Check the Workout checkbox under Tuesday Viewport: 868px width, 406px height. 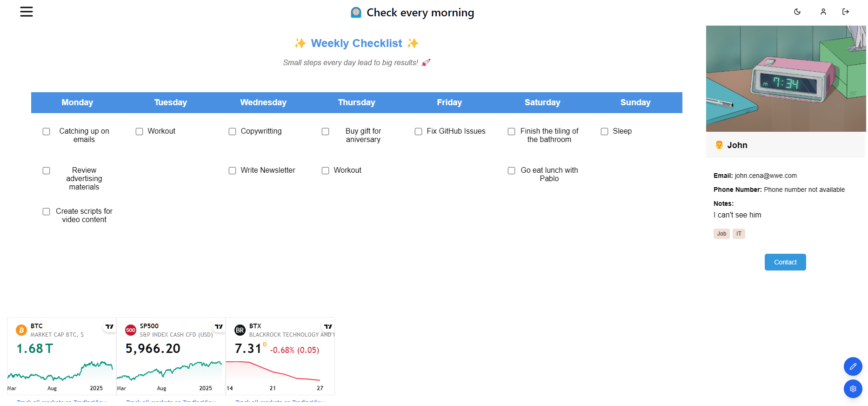pos(139,131)
